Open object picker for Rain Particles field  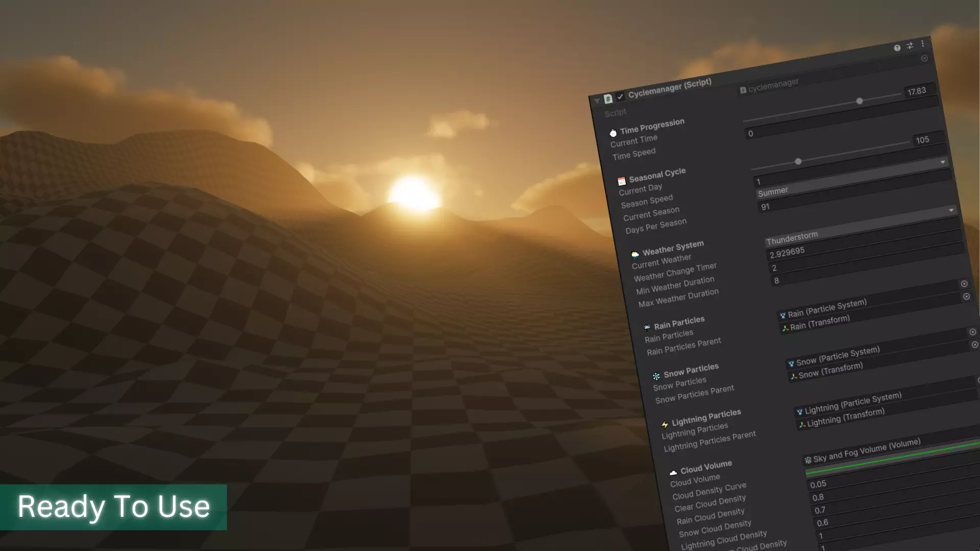click(964, 284)
